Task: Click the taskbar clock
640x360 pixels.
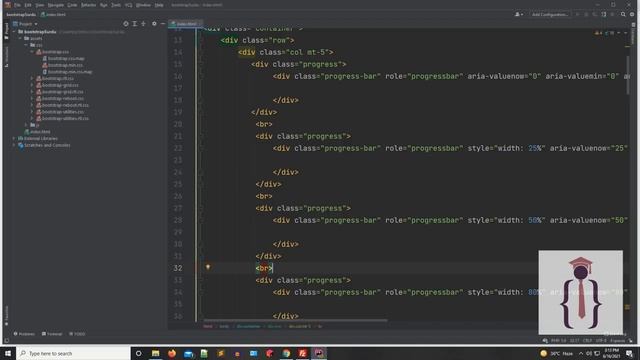Action: (x=611, y=353)
